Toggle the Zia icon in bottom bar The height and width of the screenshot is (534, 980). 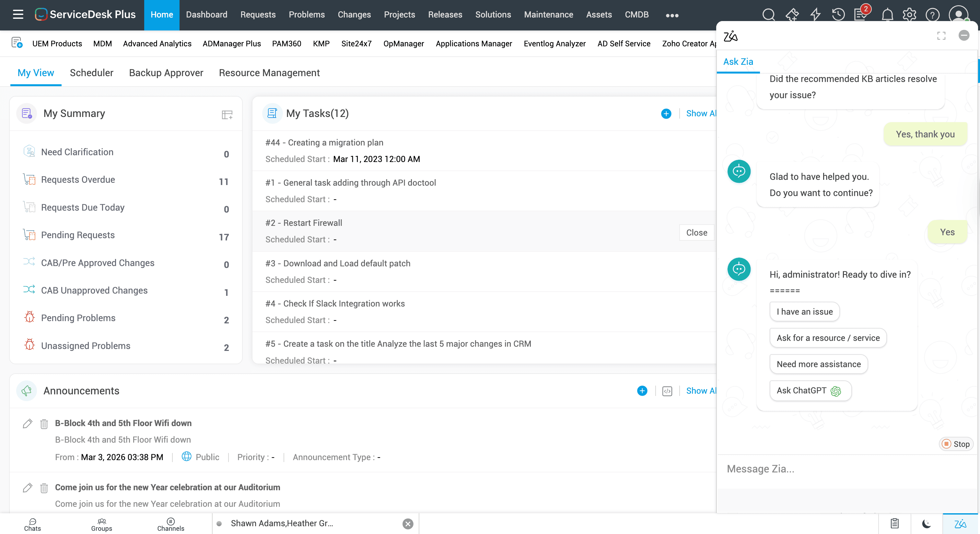coord(960,524)
